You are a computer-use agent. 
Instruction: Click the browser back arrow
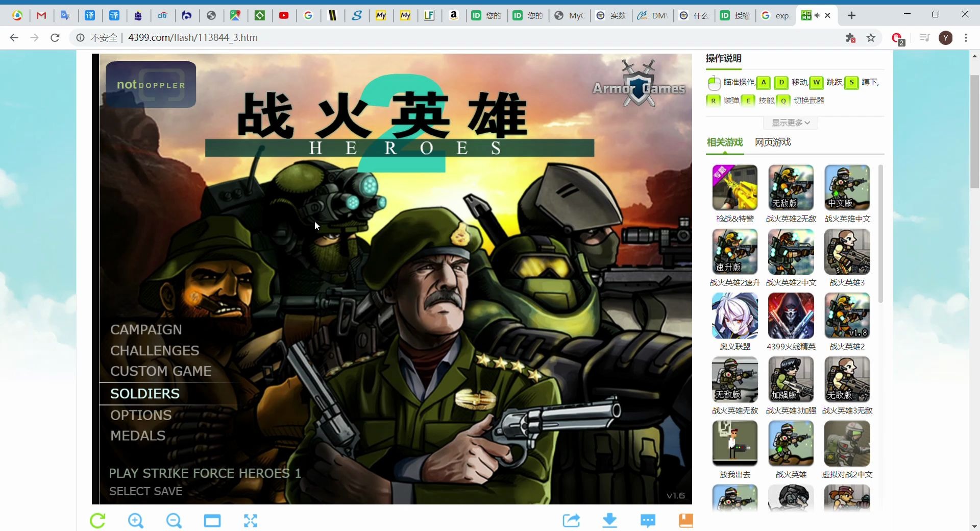(14, 37)
